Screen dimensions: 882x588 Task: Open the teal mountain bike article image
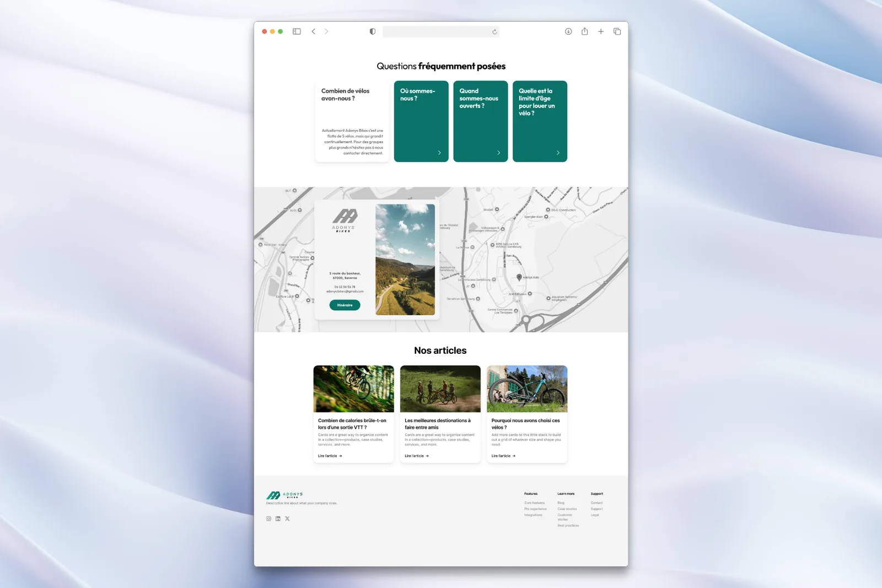(x=527, y=389)
